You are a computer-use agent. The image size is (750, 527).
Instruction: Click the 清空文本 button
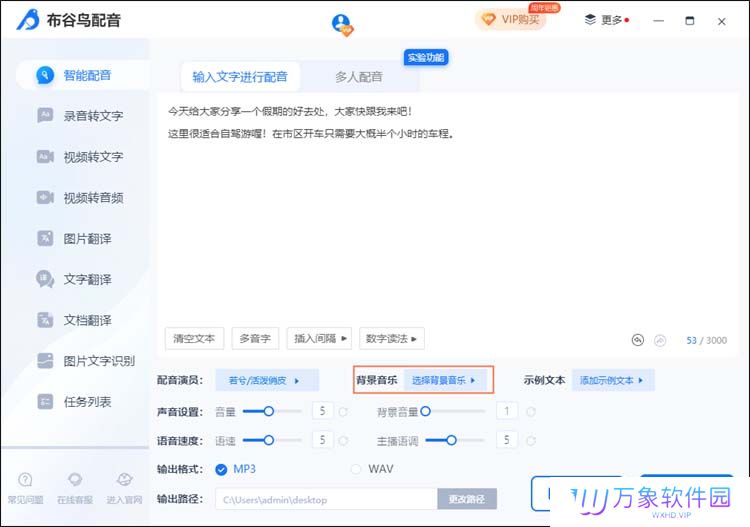point(194,339)
